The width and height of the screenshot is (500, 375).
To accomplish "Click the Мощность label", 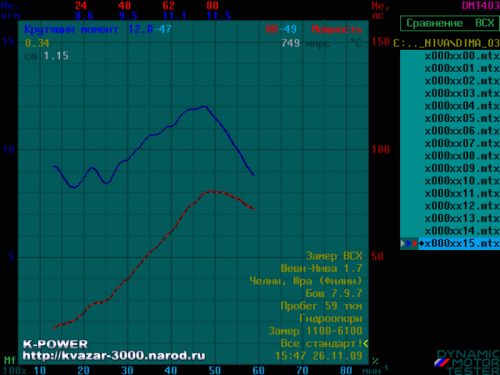I will click(337, 30).
